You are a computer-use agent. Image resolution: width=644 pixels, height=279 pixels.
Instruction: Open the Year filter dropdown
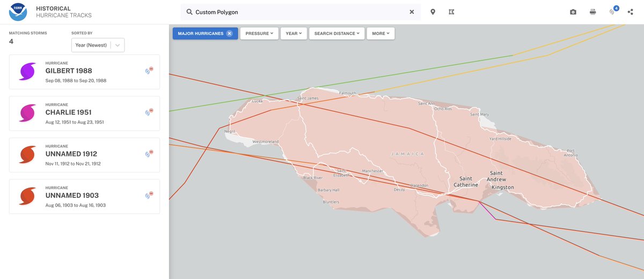coord(294,33)
